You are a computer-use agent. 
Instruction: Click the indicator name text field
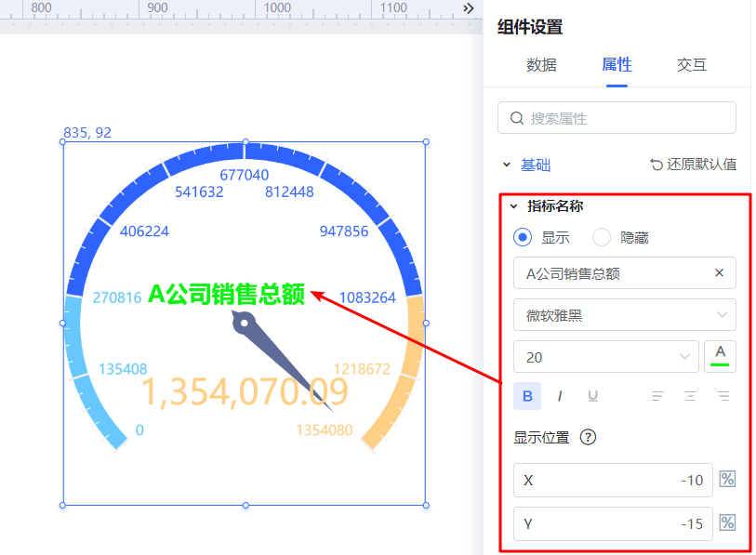click(624, 273)
